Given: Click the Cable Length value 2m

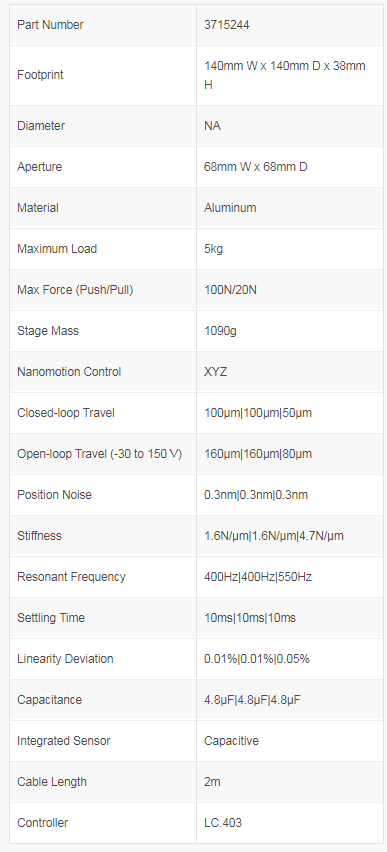Looking at the screenshot, I should point(212,782).
